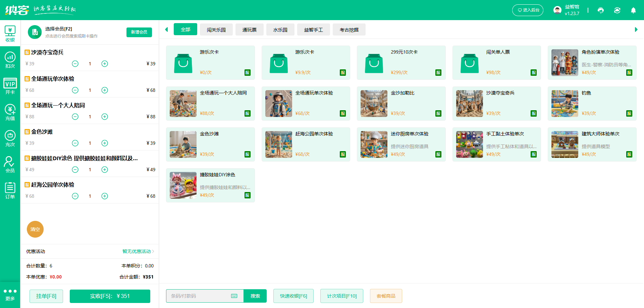Click the 挂单[F8] button

click(46, 296)
